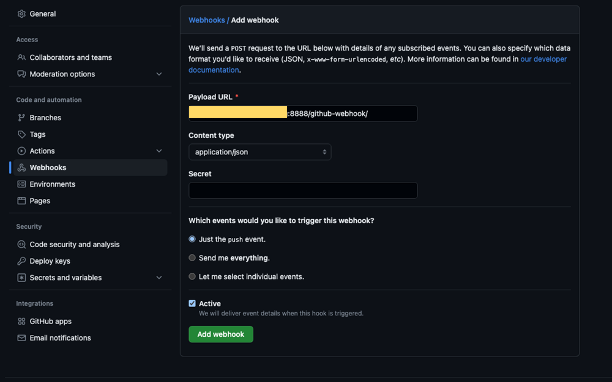Expand the Actions submenu chevron
Viewport: 612px width, 382px height.
pos(159,151)
